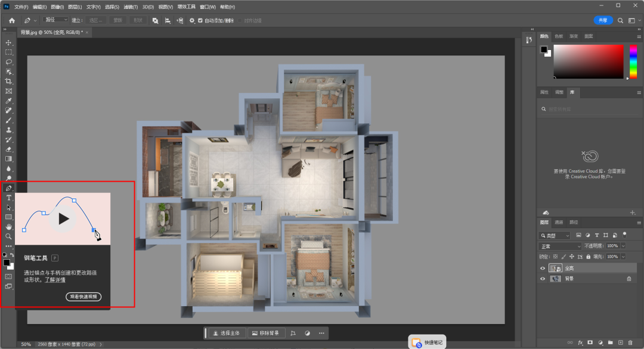The width and height of the screenshot is (644, 349).
Task: Open the Edit Toolbar three-dots menu
Action: (x=8, y=246)
